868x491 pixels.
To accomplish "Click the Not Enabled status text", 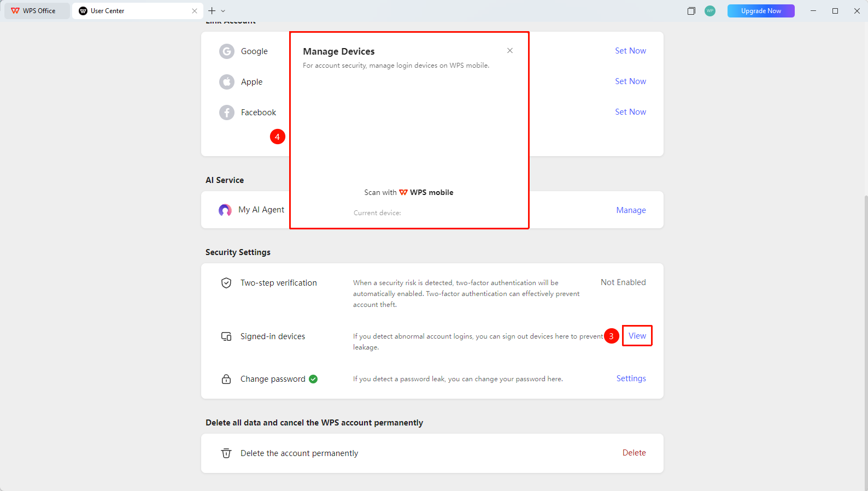I will coord(623,282).
